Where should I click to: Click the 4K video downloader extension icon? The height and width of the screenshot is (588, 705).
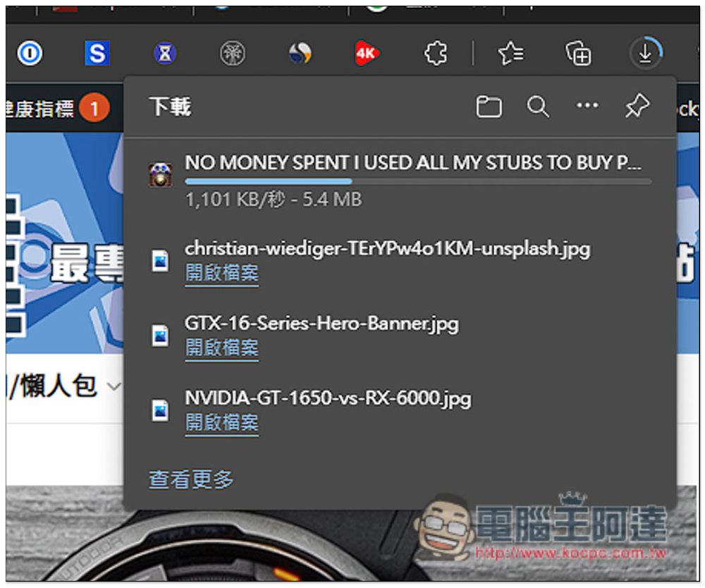(367, 54)
